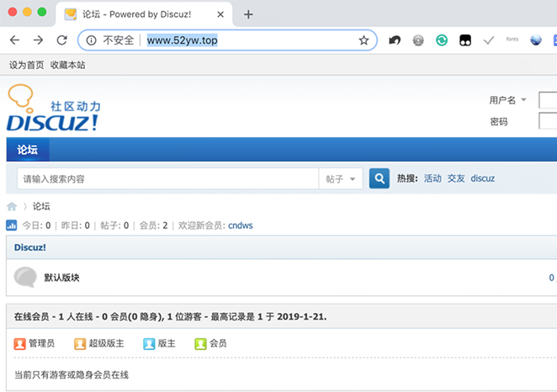Open new member cndws profile link
This screenshot has width=557, height=392.
240,225
